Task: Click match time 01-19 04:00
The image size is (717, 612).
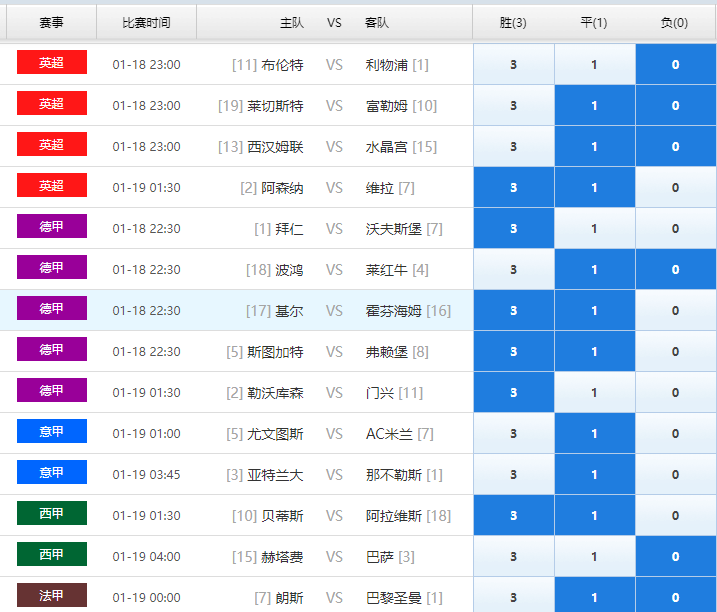Action: pyautogui.click(x=146, y=557)
